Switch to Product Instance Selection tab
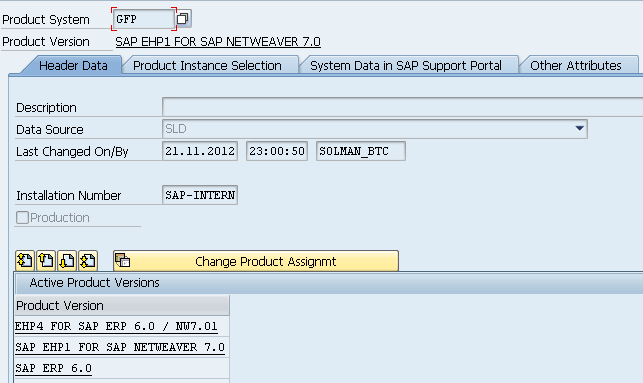Viewport: 643px width, 383px height. pyautogui.click(x=207, y=66)
